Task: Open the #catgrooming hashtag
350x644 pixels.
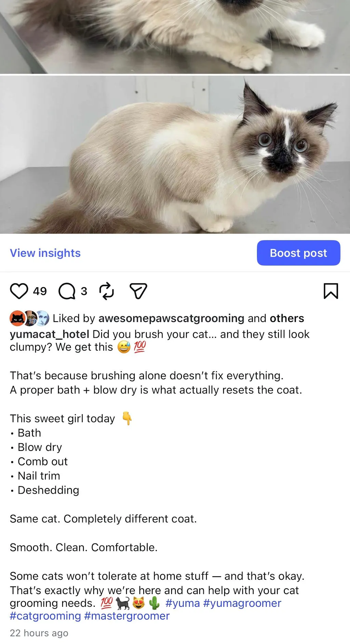Action: [x=45, y=616]
